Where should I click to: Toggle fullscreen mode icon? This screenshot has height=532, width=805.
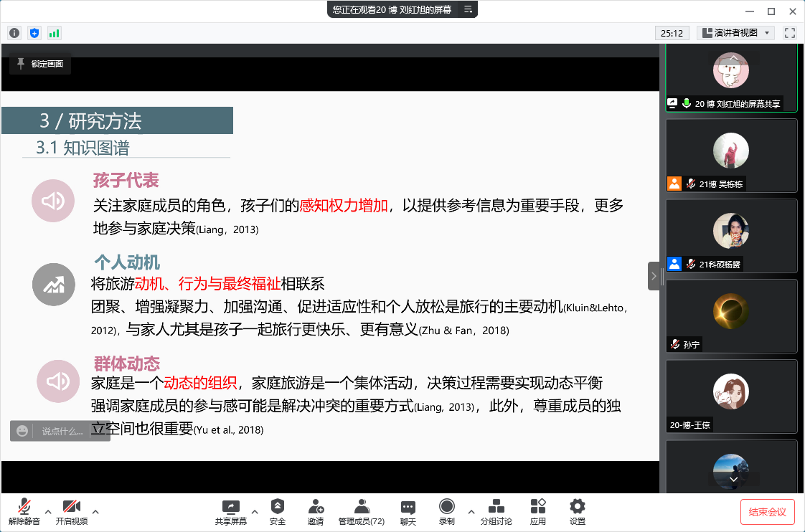pyautogui.click(x=790, y=33)
